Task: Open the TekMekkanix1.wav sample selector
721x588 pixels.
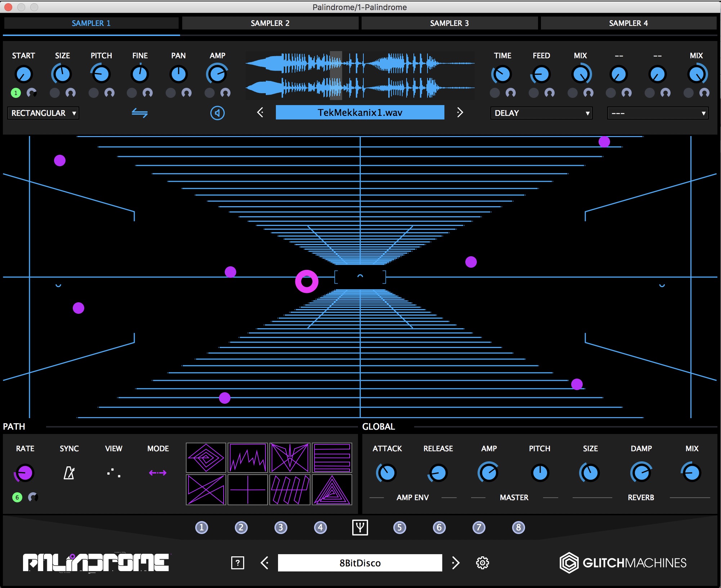Action: pos(360,113)
